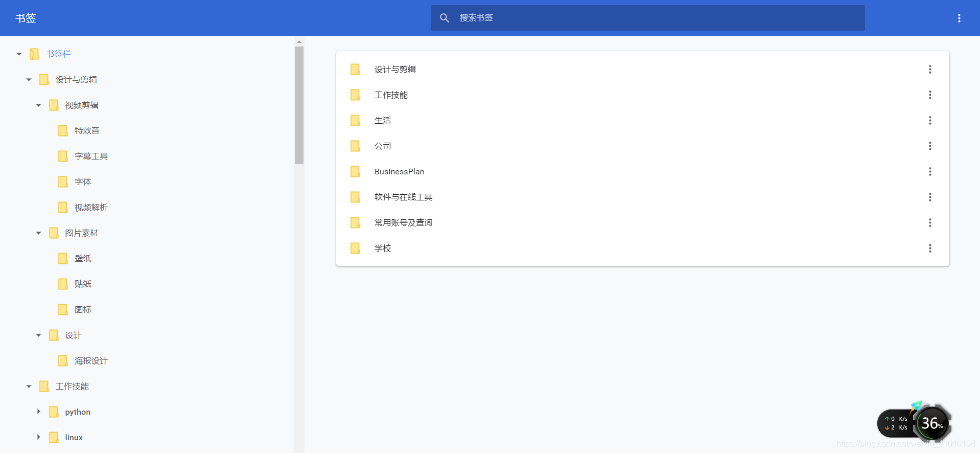Screen dimensions: 980x453
Task: Click the sidebar vertical scrollbar thumb
Action: tap(299, 105)
